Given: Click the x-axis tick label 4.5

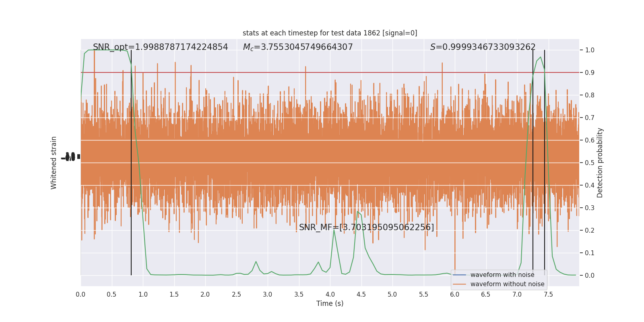Looking at the screenshot, I should (x=361, y=294).
